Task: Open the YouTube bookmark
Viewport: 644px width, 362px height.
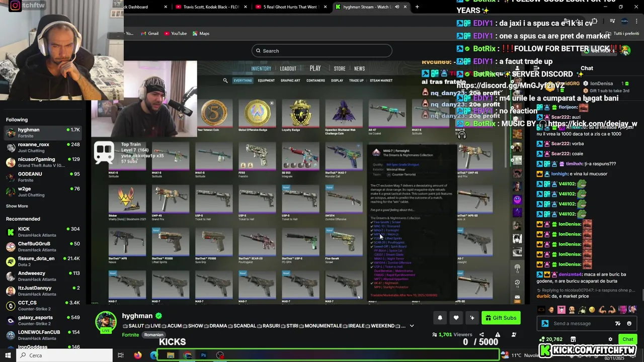Action: [176, 34]
